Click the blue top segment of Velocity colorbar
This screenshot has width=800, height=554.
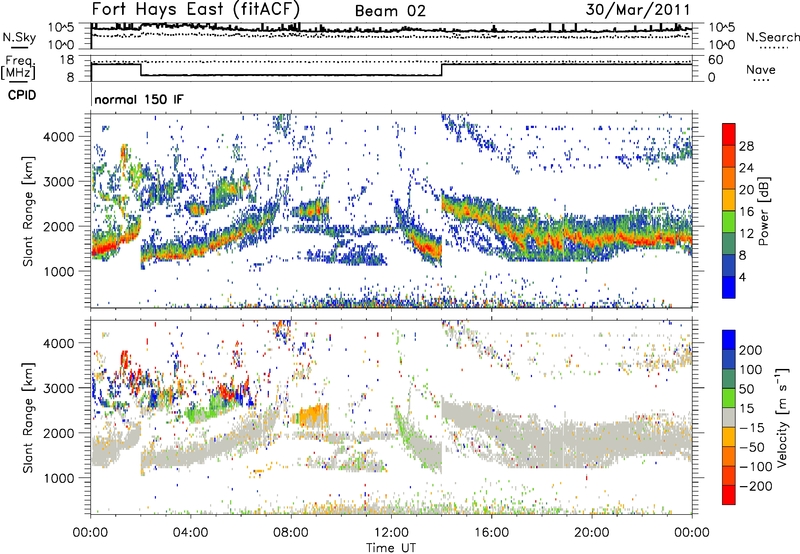[729, 340]
